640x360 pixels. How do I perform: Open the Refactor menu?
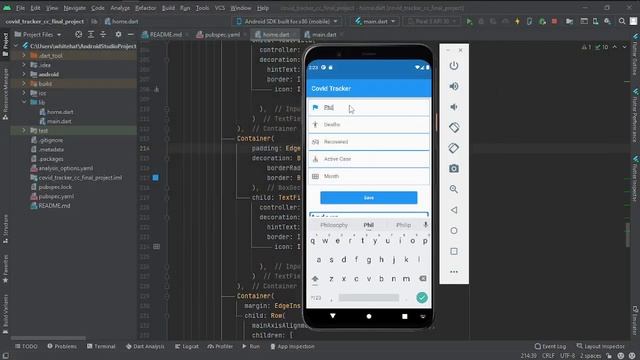146,8
